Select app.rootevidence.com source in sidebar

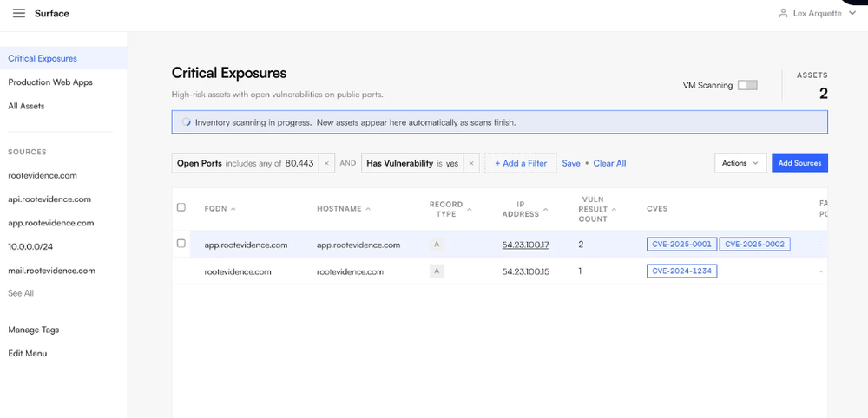(x=51, y=223)
